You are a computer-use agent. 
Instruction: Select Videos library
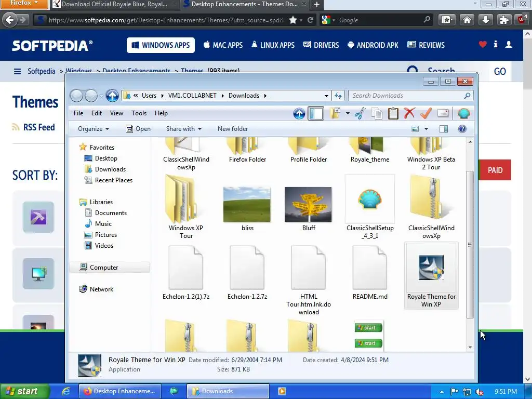(x=104, y=246)
